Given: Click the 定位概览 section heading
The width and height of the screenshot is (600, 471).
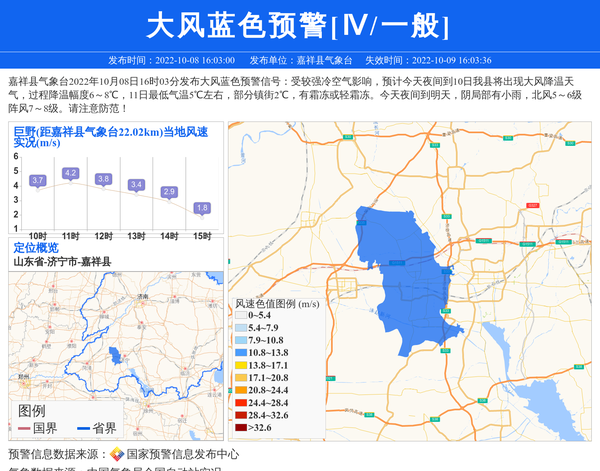Looking at the screenshot, I should (36, 247).
